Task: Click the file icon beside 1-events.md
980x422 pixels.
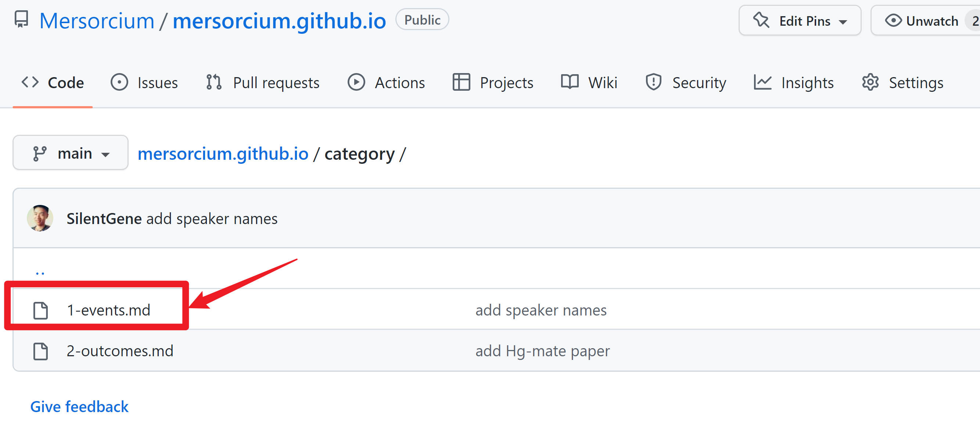Action: [40, 311]
